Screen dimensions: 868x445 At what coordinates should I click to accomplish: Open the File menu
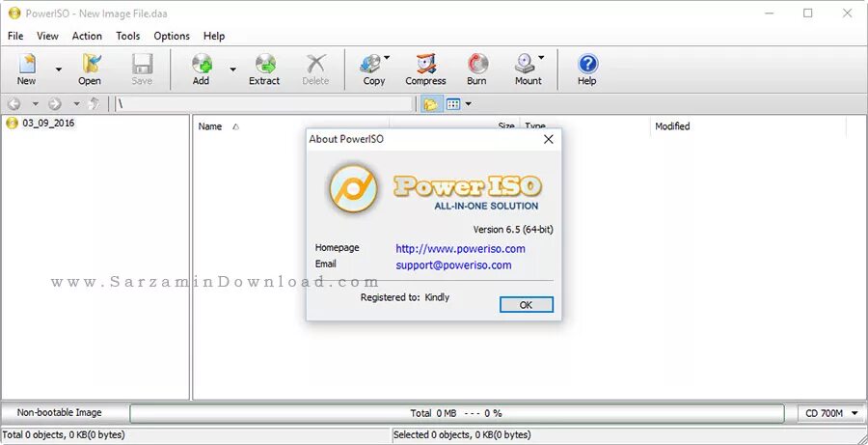click(15, 36)
